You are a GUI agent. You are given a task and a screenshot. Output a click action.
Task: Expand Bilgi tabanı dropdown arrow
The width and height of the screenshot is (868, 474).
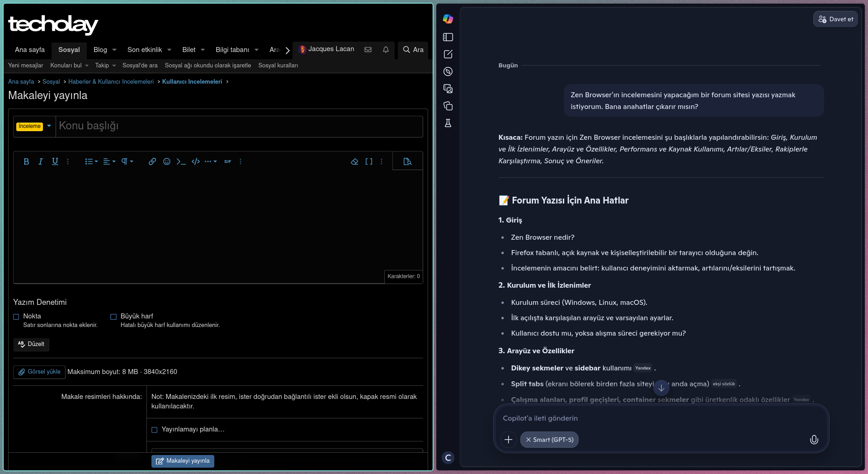point(256,50)
